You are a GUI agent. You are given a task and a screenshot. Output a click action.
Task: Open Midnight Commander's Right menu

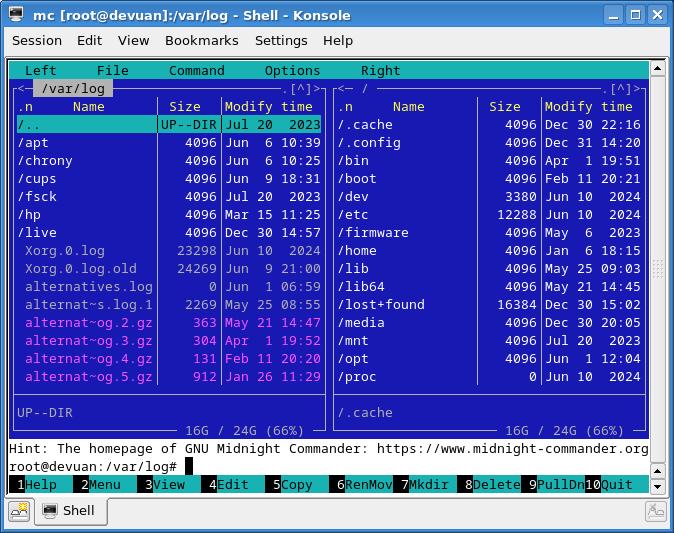(x=380, y=70)
